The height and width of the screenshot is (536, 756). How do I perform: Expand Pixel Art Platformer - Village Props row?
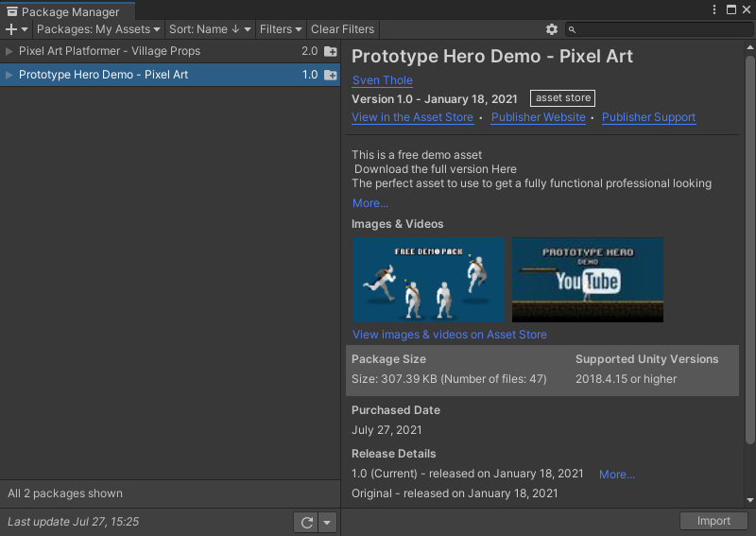pyautogui.click(x=9, y=51)
